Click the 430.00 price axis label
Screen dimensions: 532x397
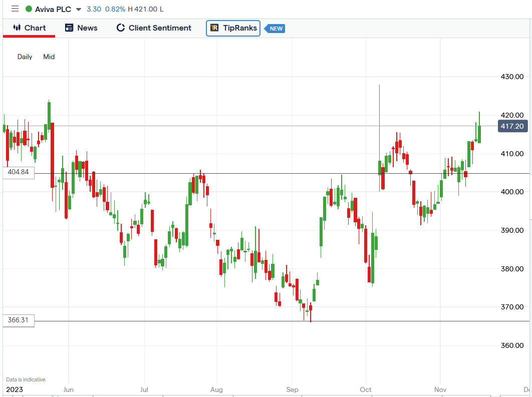coord(512,77)
